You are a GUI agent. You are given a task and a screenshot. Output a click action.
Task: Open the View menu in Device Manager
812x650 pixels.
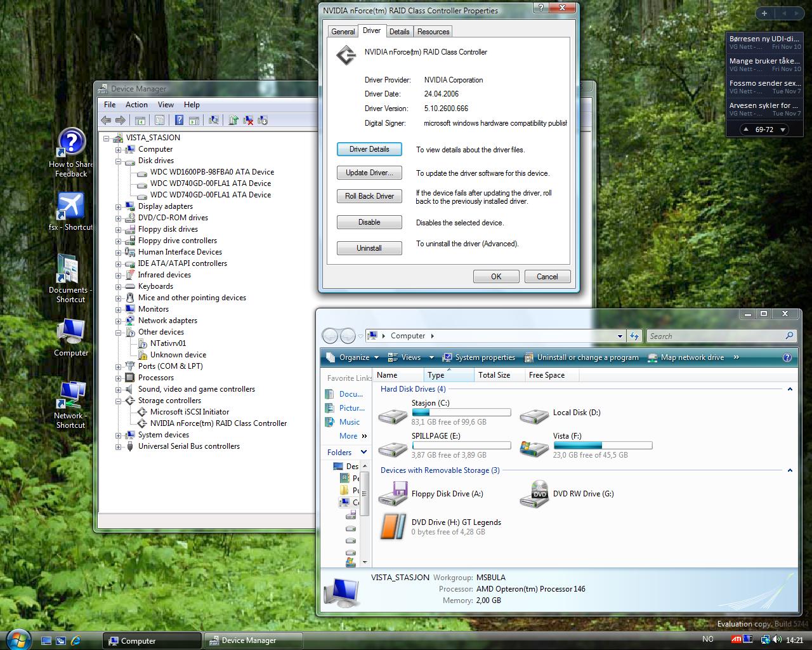pos(166,105)
